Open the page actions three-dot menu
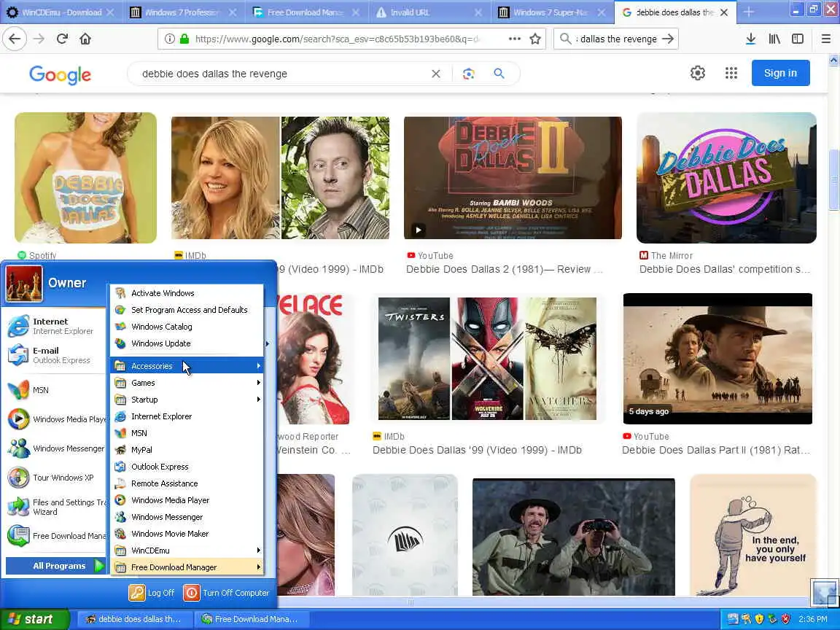Viewport: 840px width, 630px height. [x=514, y=39]
